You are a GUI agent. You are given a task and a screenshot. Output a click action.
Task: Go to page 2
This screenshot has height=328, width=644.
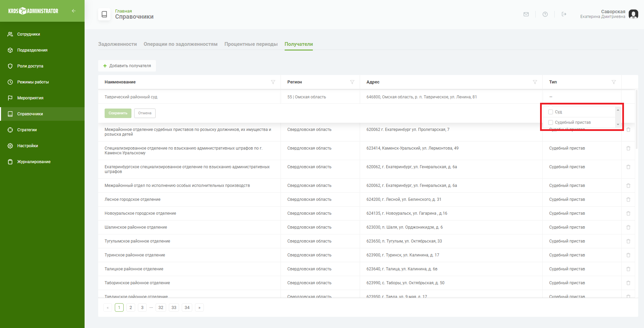tap(131, 308)
